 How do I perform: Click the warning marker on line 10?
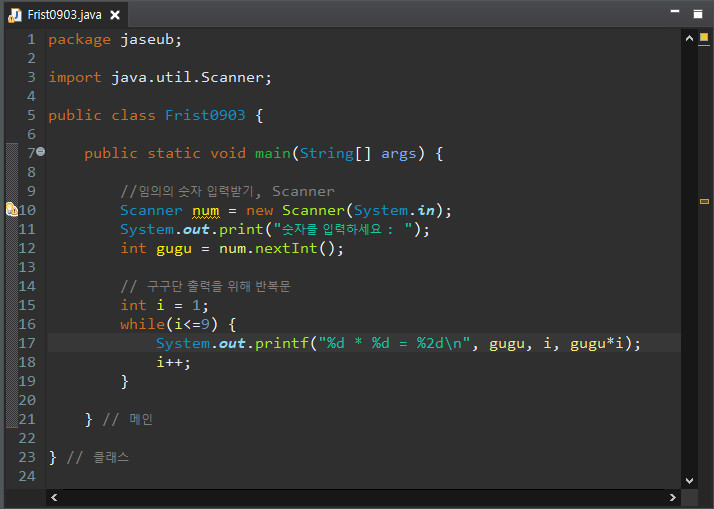point(11,210)
